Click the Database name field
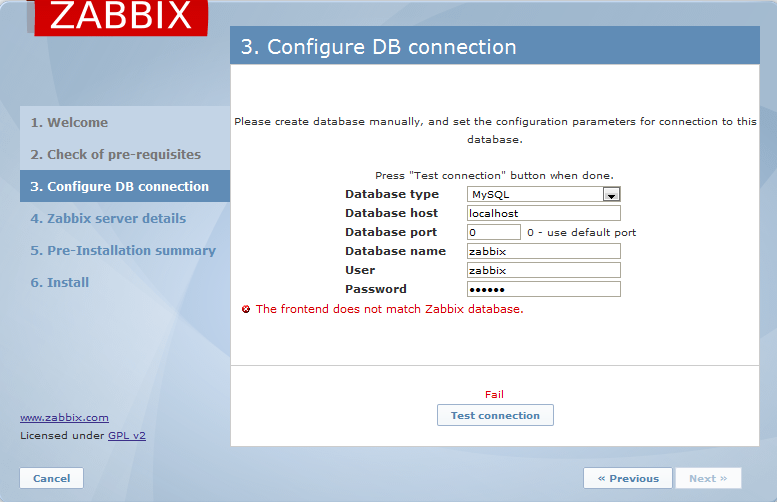The width and height of the screenshot is (777, 502). 544,251
